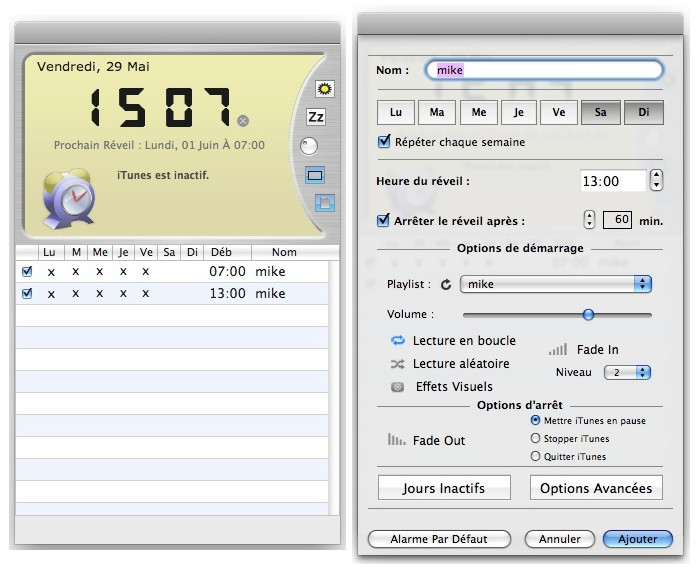Click the 60 minutes field

(x=617, y=220)
